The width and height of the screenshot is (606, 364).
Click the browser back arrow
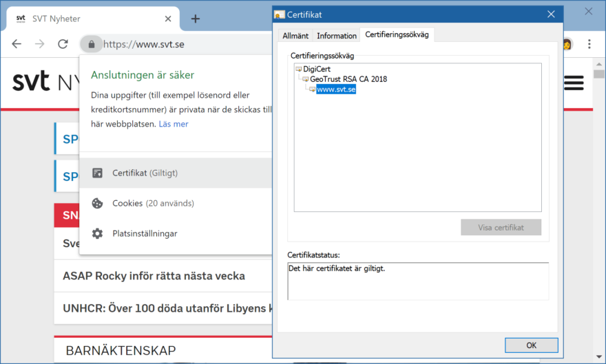click(17, 44)
